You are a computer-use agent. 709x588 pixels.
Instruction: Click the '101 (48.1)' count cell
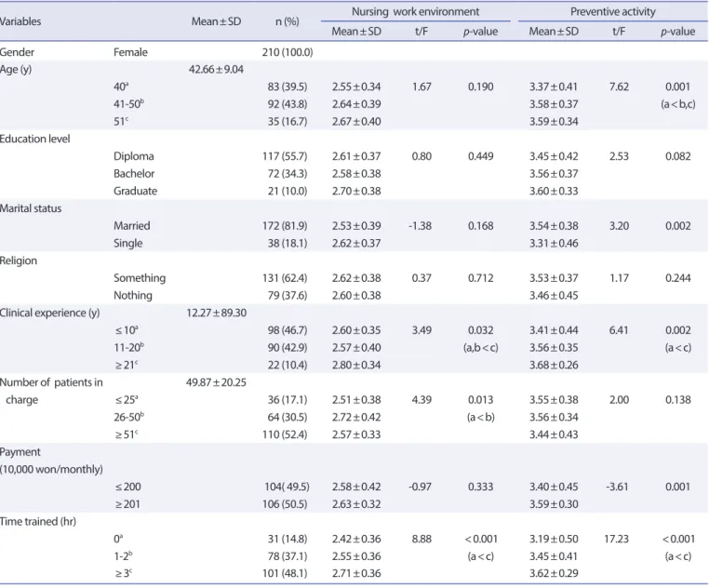(285, 573)
